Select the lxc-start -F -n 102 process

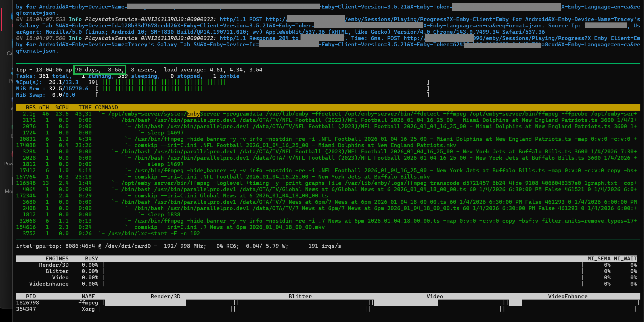click(154, 234)
